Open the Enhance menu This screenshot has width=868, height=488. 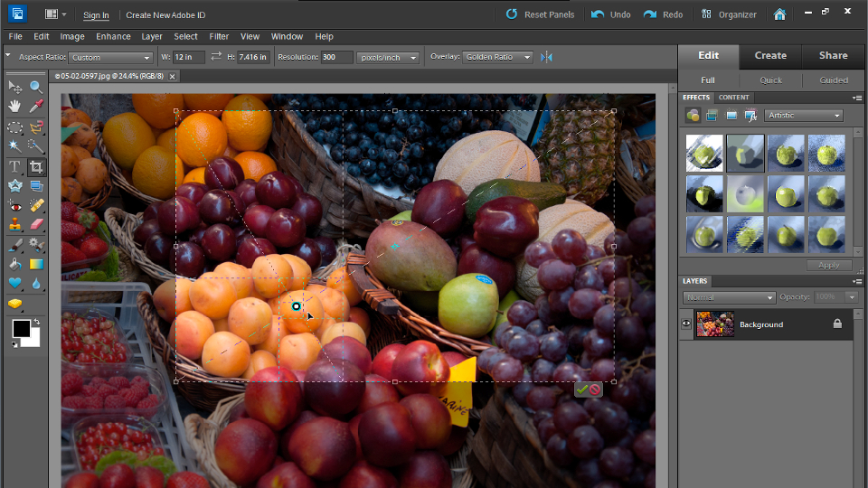[x=114, y=36]
